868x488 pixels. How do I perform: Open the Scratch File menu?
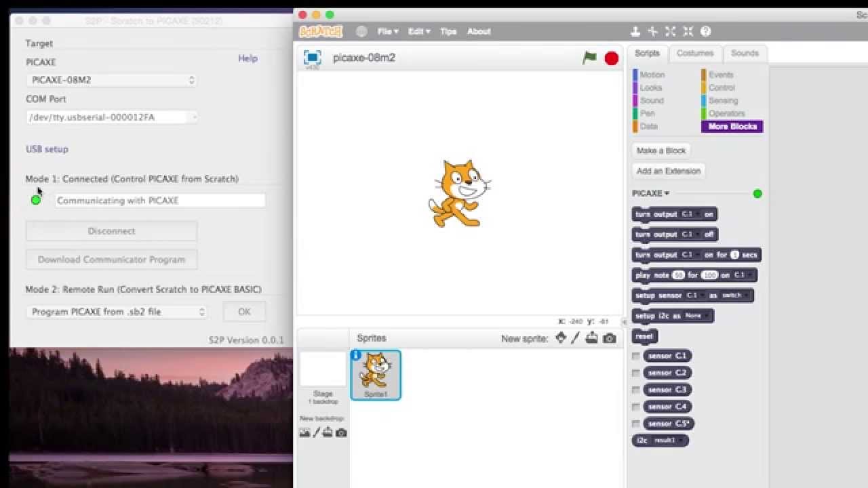(x=388, y=31)
